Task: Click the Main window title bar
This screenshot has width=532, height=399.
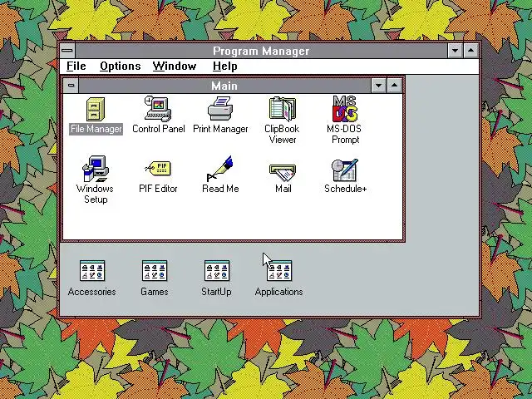Action: coord(224,86)
